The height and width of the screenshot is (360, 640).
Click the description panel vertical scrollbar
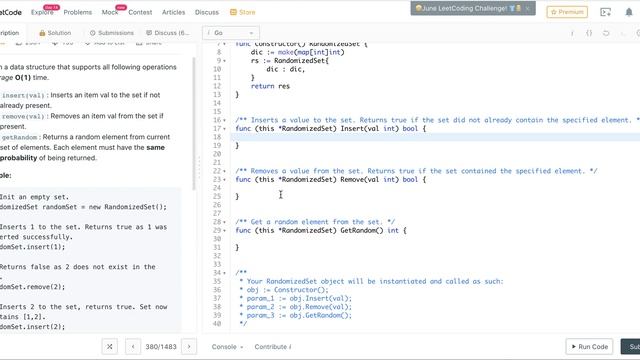coord(194,124)
